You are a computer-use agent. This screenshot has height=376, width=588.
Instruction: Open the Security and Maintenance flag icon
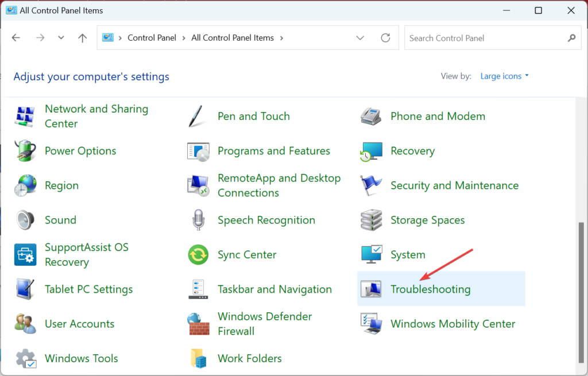371,185
